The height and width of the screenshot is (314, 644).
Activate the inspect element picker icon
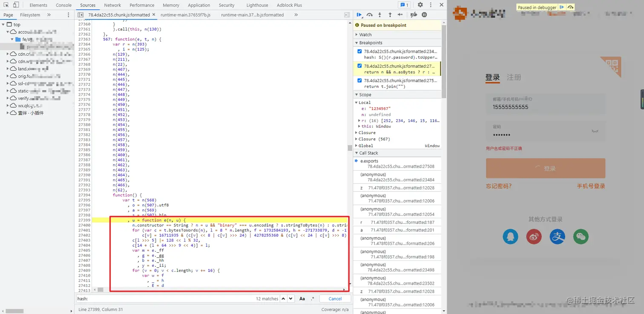(6, 5)
